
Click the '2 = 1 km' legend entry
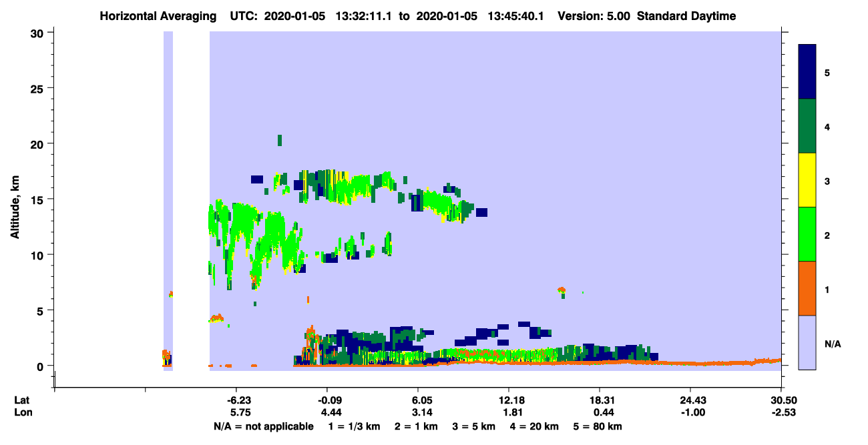point(415,426)
